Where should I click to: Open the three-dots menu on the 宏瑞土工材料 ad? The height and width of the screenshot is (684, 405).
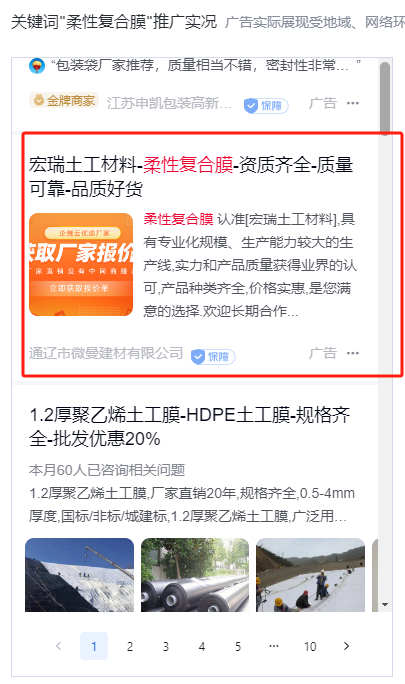[353, 353]
